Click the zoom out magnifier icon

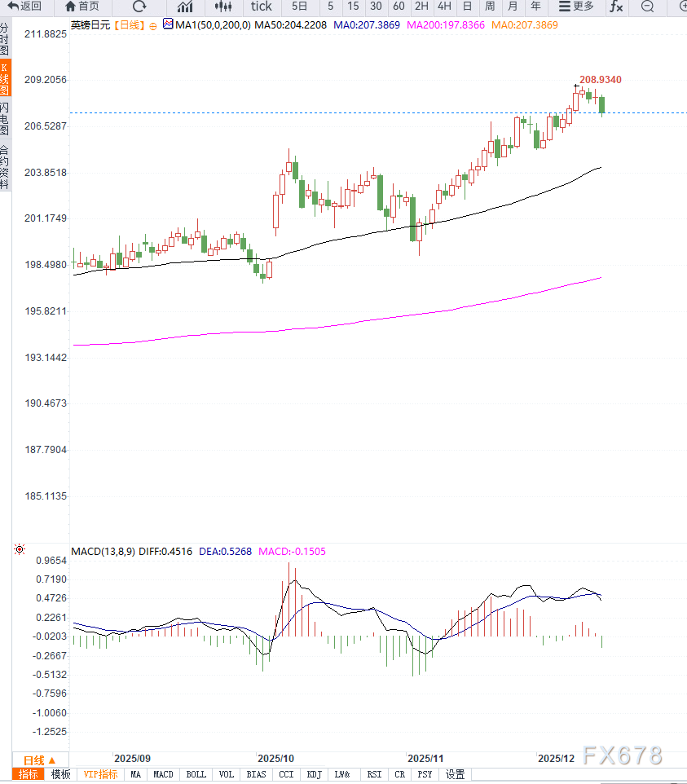click(647, 7)
